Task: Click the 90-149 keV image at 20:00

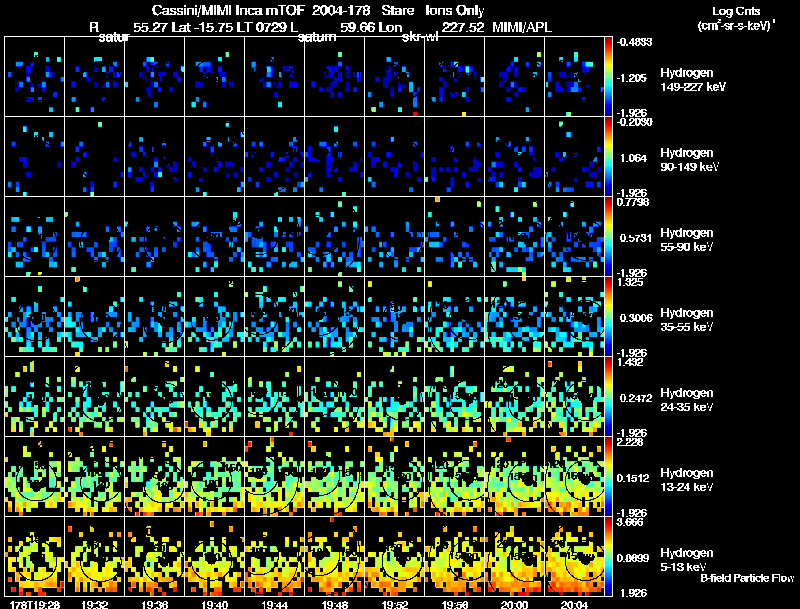Action: (514, 157)
